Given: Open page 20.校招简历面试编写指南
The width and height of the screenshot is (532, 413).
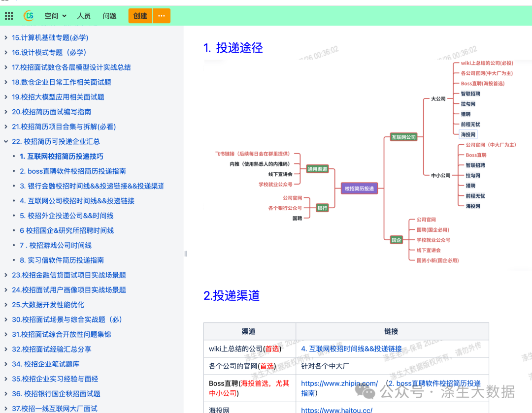Looking at the screenshot, I should point(52,112).
